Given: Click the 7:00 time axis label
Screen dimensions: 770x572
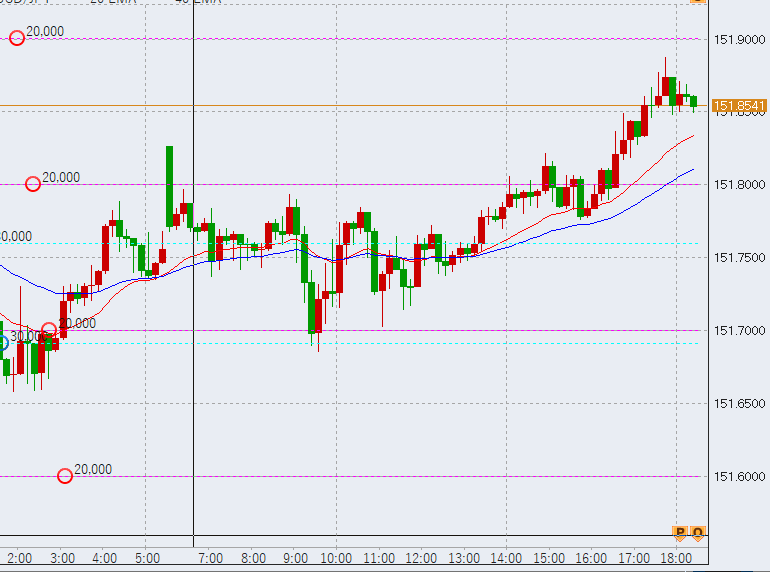Looking at the screenshot, I should point(211,558).
